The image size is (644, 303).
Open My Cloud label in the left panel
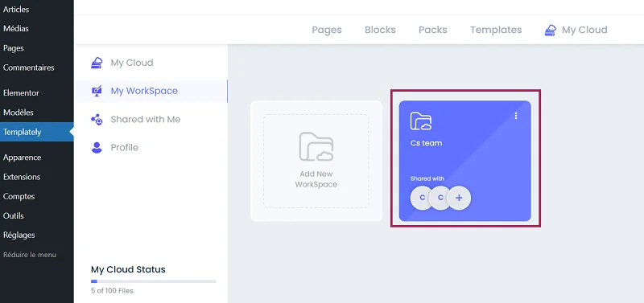click(132, 63)
